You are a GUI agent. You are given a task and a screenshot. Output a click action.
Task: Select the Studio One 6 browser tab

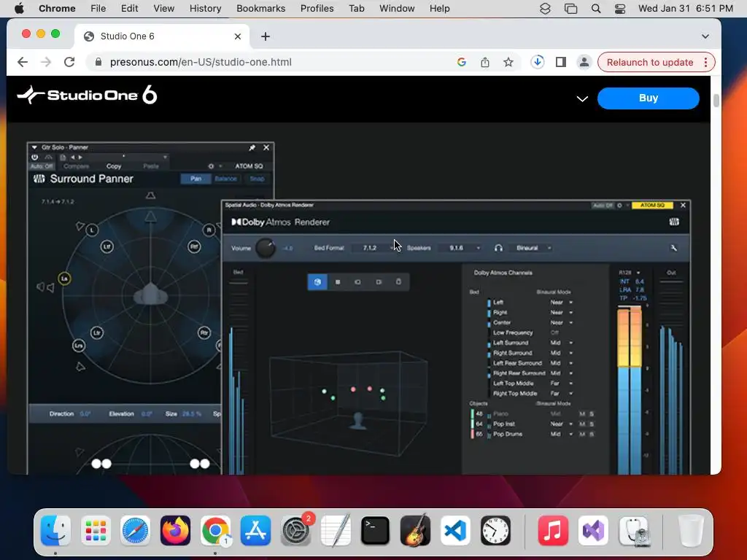(162, 36)
